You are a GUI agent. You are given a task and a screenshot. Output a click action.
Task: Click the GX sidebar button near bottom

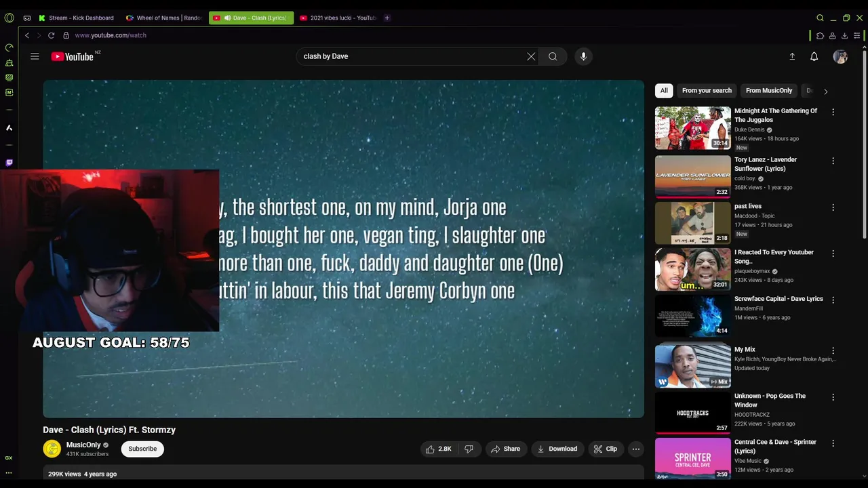click(x=9, y=458)
